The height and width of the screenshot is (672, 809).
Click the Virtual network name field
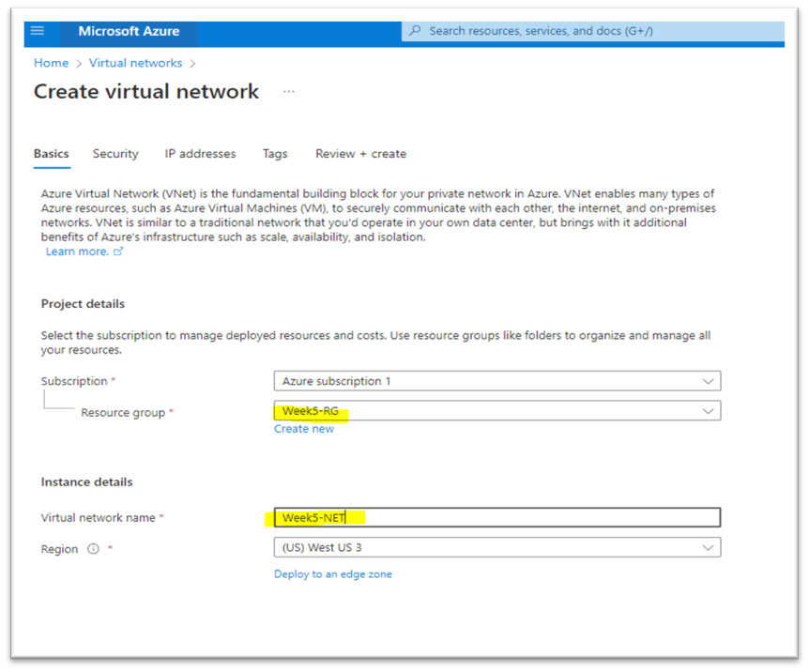tap(497, 517)
